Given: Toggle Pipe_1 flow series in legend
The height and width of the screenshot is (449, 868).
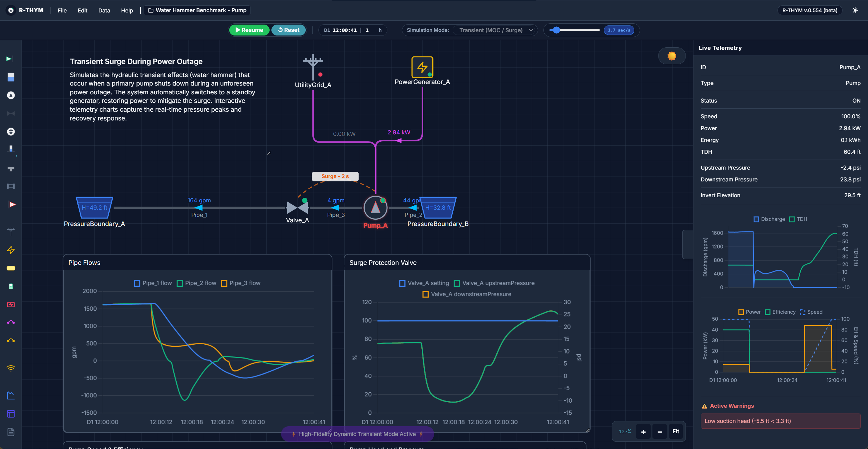Looking at the screenshot, I should pyautogui.click(x=153, y=283).
